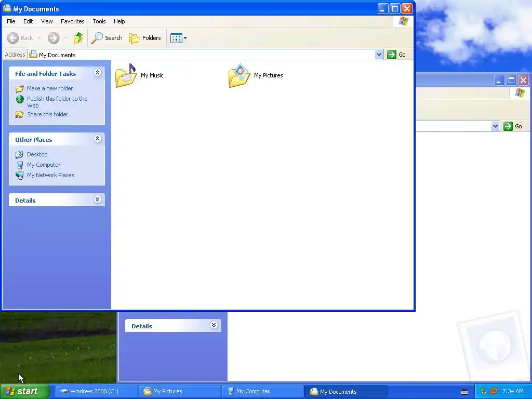The height and width of the screenshot is (399, 532).
Task: Maximize the My Documents window
Action: click(x=395, y=8)
